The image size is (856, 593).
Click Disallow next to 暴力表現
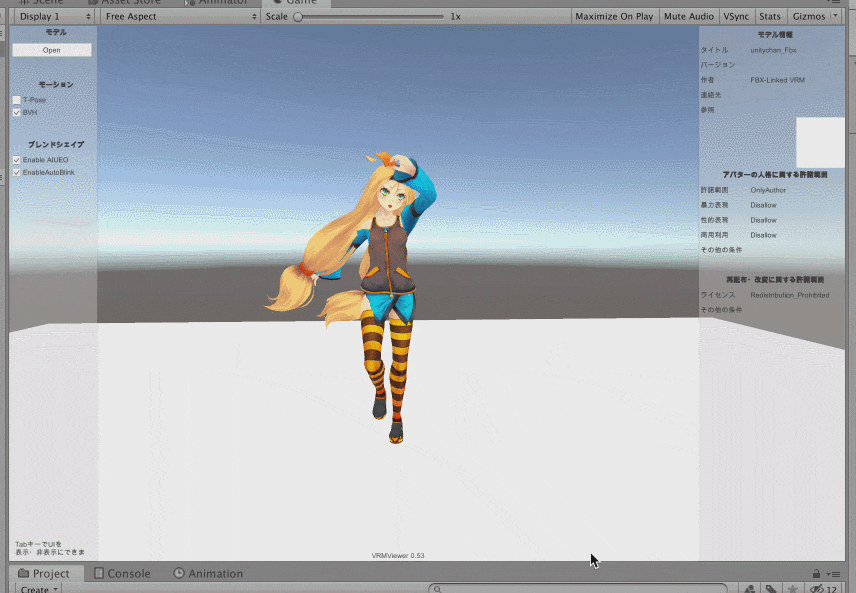pyautogui.click(x=763, y=205)
